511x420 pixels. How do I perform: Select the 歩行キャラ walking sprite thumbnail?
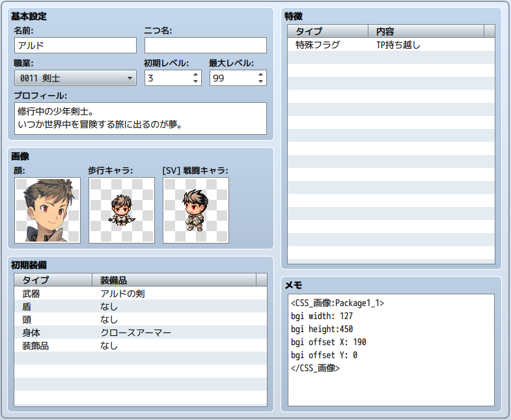122,210
